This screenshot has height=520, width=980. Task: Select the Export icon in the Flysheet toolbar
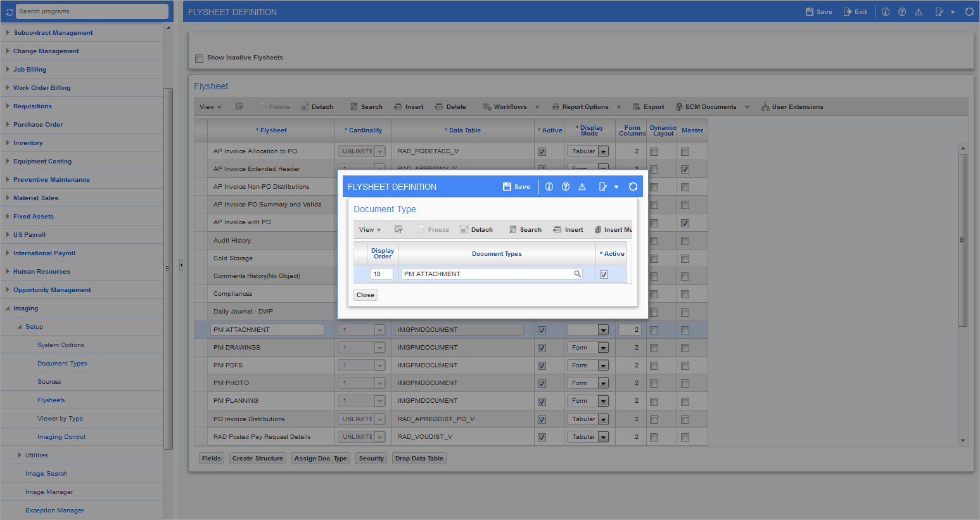(648, 106)
